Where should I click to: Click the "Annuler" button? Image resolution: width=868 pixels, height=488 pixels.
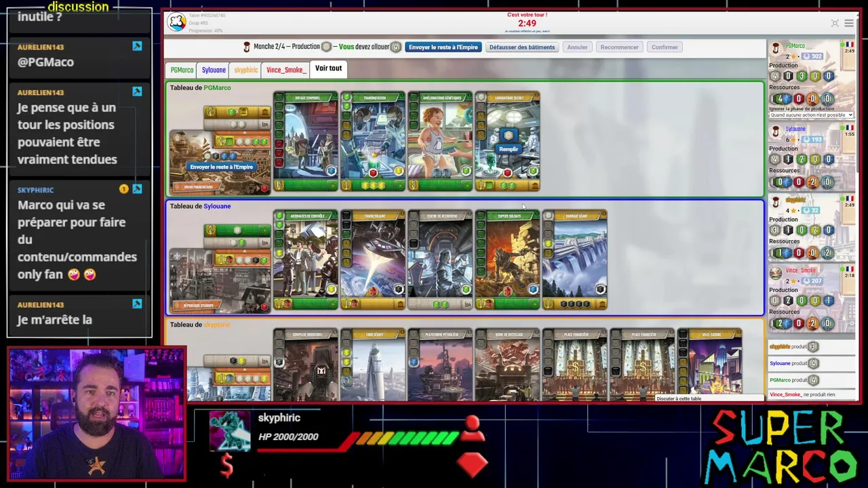pyautogui.click(x=577, y=47)
